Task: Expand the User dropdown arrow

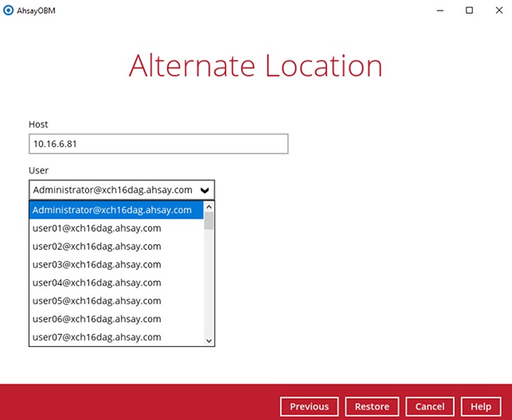Action: [x=205, y=190]
